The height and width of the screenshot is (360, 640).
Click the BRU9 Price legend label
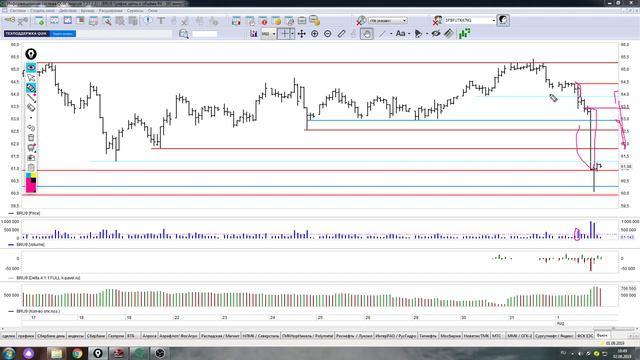click(x=28, y=213)
